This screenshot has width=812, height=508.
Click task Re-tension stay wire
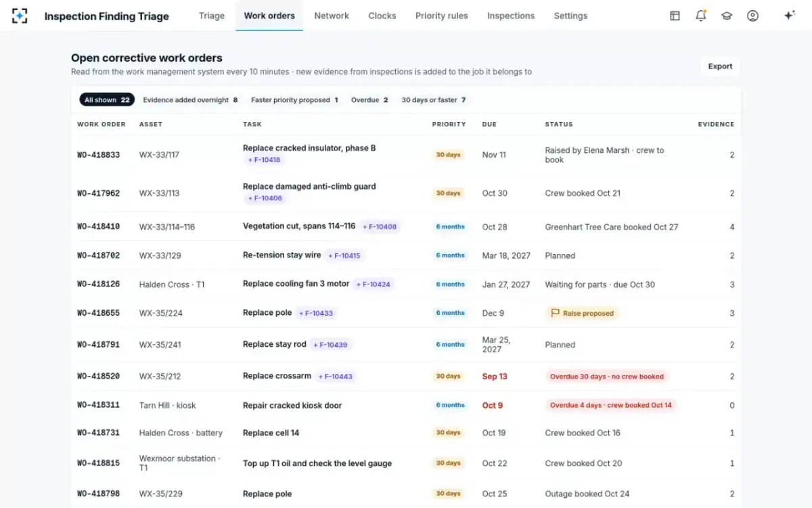(x=281, y=255)
